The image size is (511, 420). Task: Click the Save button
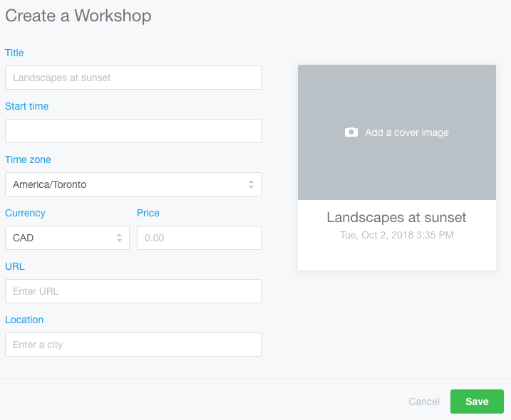(477, 401)
